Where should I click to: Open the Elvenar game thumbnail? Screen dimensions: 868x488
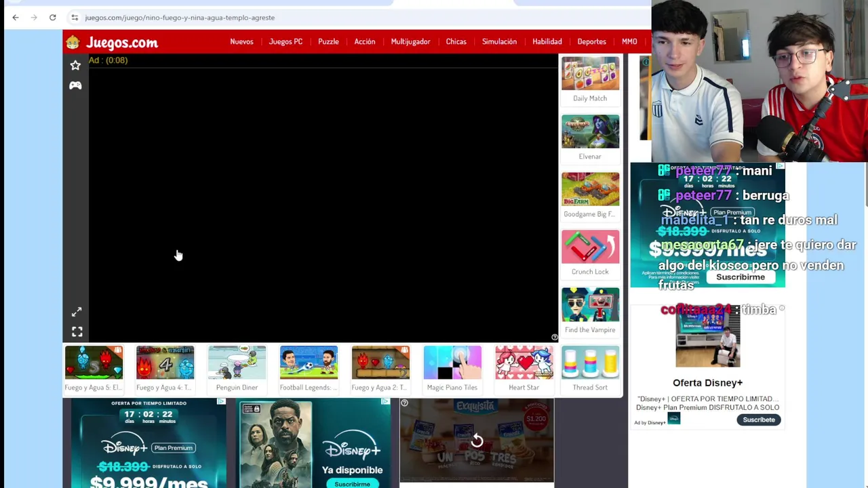click(590, 131)
